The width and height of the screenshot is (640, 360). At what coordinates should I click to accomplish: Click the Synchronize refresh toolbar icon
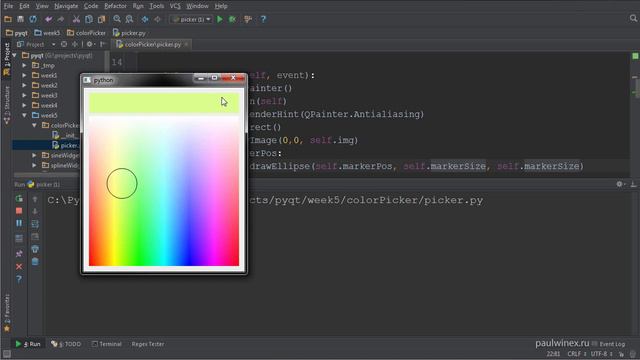(x=33, y=19)
